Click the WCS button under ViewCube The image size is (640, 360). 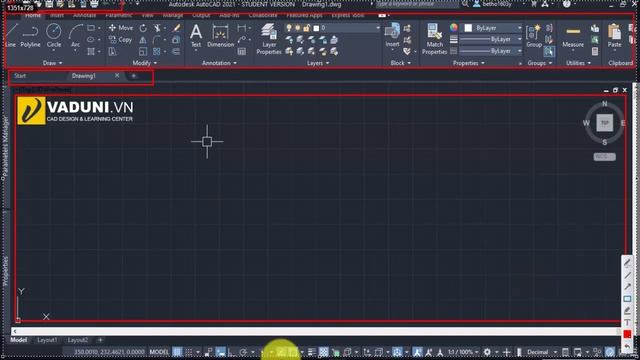[604, 157]
